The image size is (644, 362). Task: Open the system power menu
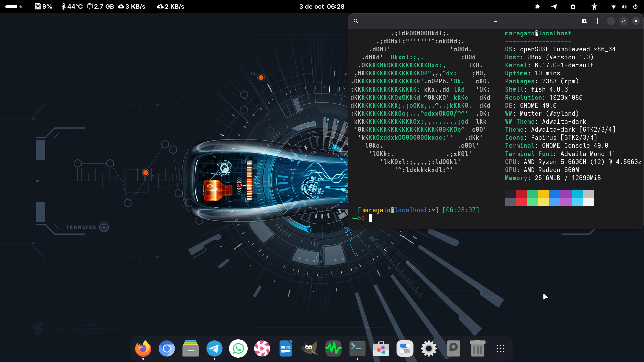tap(635, 7)
